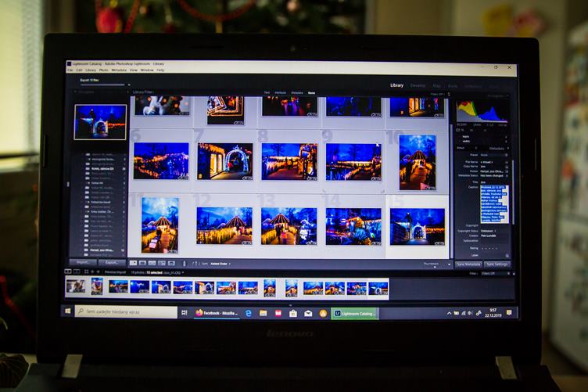
Task: Open the File menu
Action: (70, 70)
